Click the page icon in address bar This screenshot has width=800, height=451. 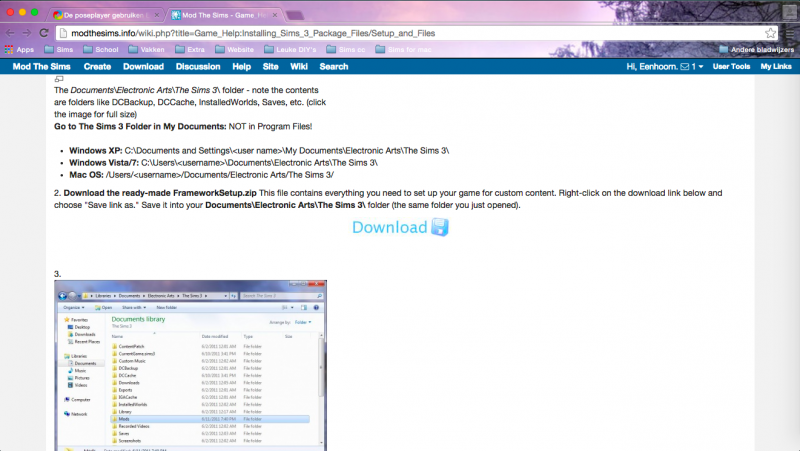pyautogui.click(x=63, y=33)
